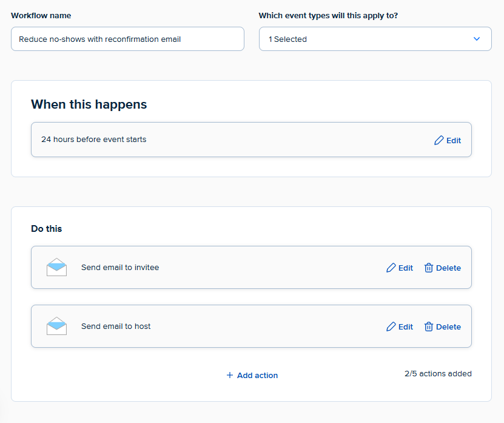Click the envelope icon for Send email to invitee
Viewport: 504px width, 423px height.
(56, 267)
